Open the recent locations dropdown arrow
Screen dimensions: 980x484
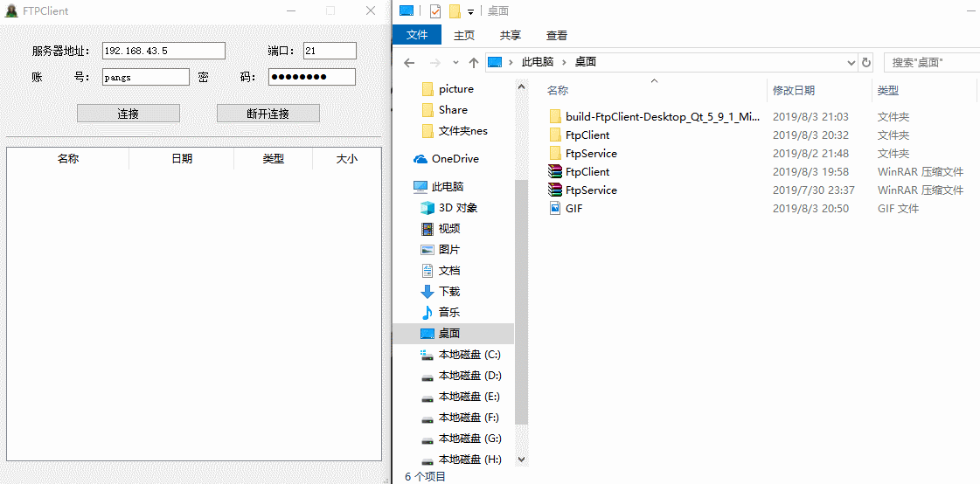point(455,62)
